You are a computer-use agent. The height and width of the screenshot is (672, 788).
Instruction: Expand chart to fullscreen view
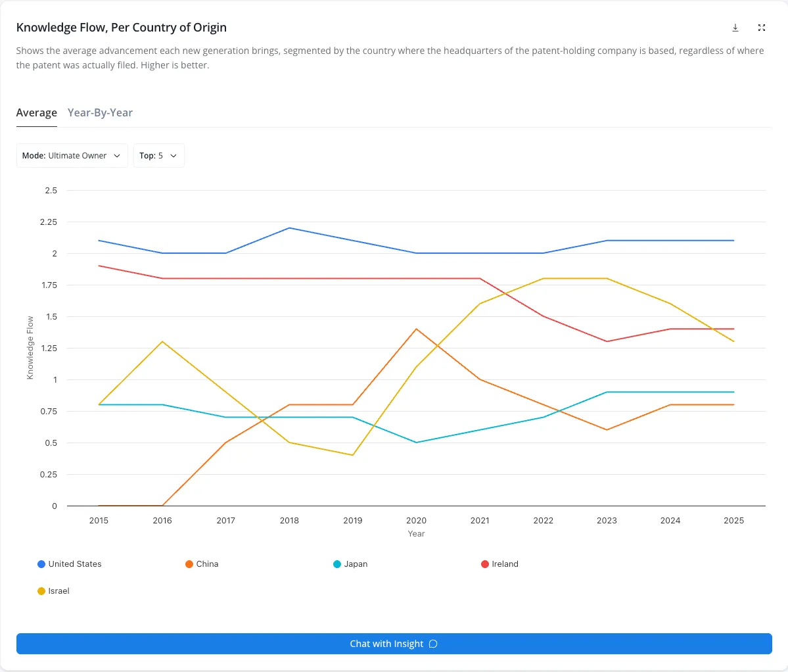pyautogui.click(x=762, y=28)
